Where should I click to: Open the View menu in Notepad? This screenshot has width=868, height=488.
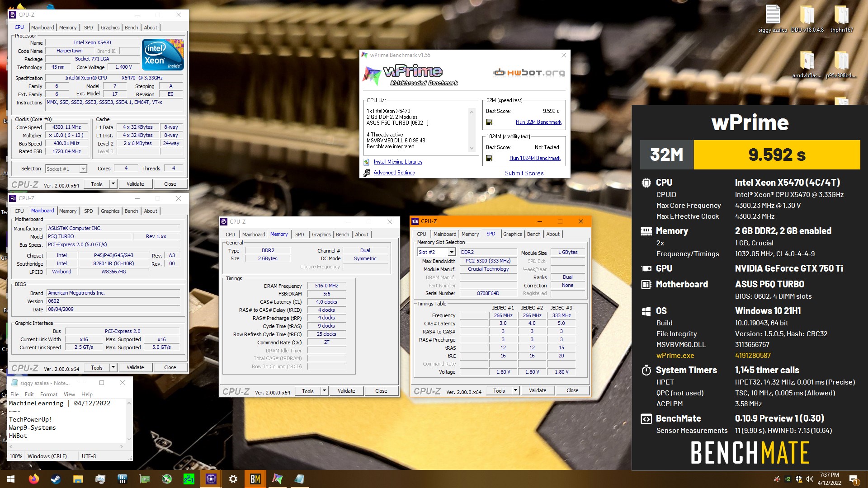pyautogui.click(x=69, y=394)
